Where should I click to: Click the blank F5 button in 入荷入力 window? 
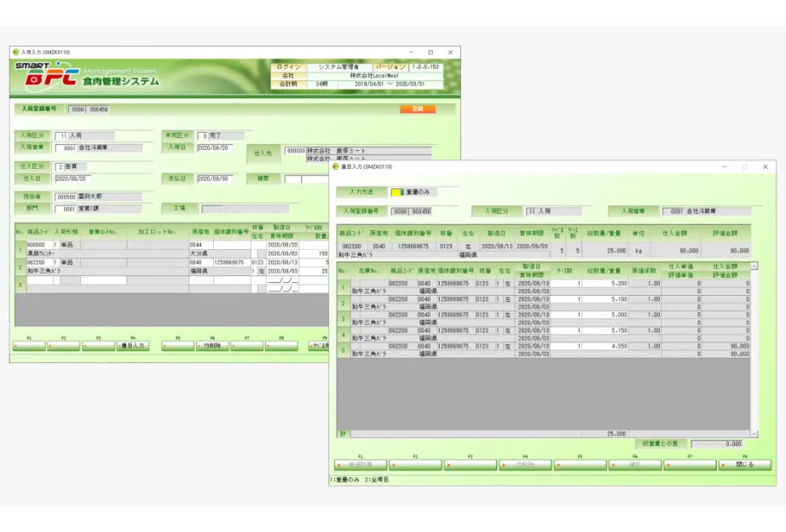[178, 345]
